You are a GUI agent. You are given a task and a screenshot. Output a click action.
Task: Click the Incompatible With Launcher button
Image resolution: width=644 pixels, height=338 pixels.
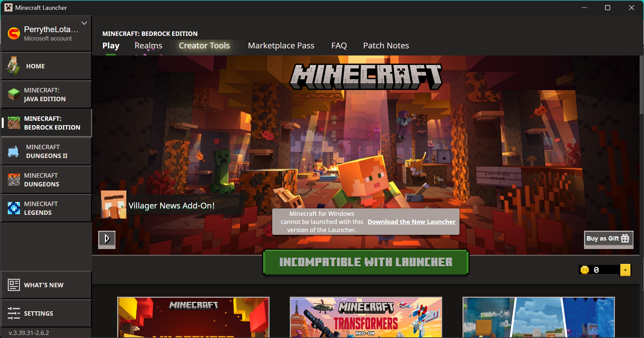[x=366, y=262]
